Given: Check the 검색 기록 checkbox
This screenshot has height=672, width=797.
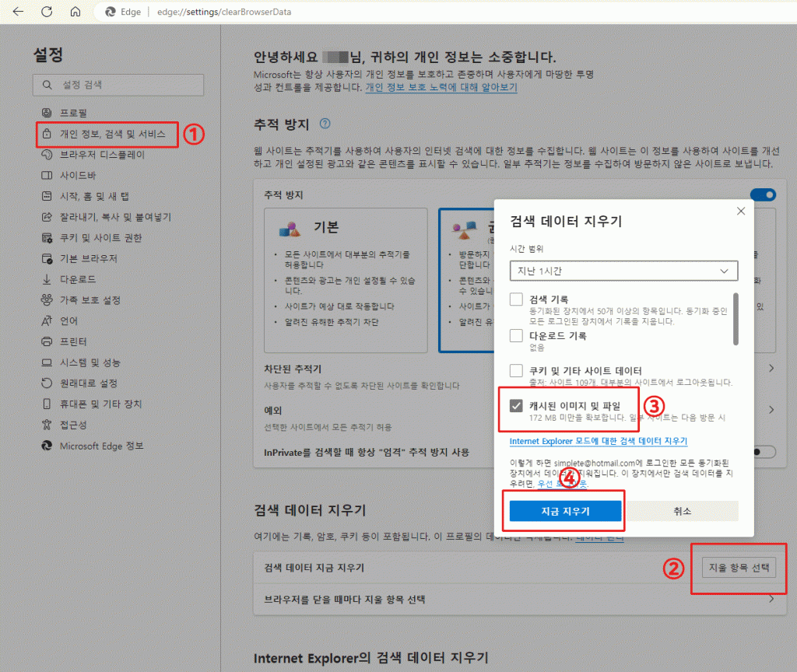Looking at the screenshot, I should pos(516,299).
